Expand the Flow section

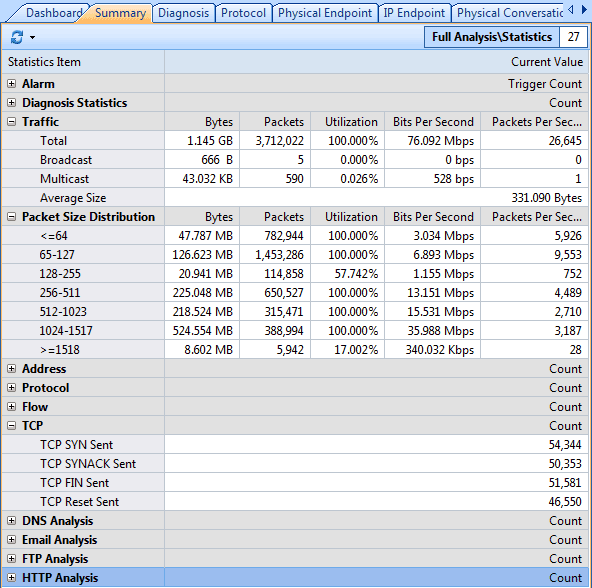point(12,406)
